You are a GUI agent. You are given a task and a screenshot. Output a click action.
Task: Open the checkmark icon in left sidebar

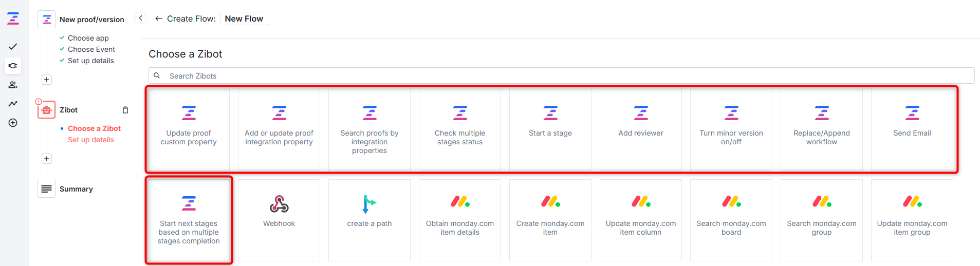(13, 47)
